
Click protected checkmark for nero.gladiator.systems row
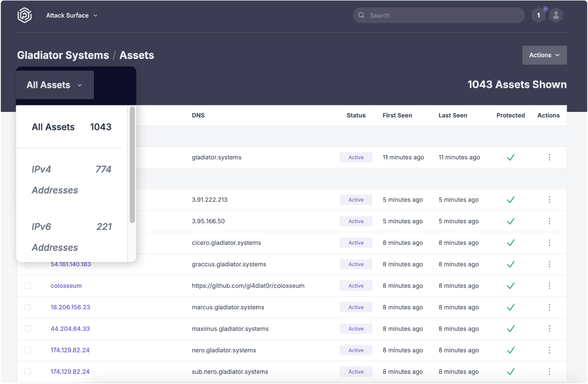(x=511, y=350)
